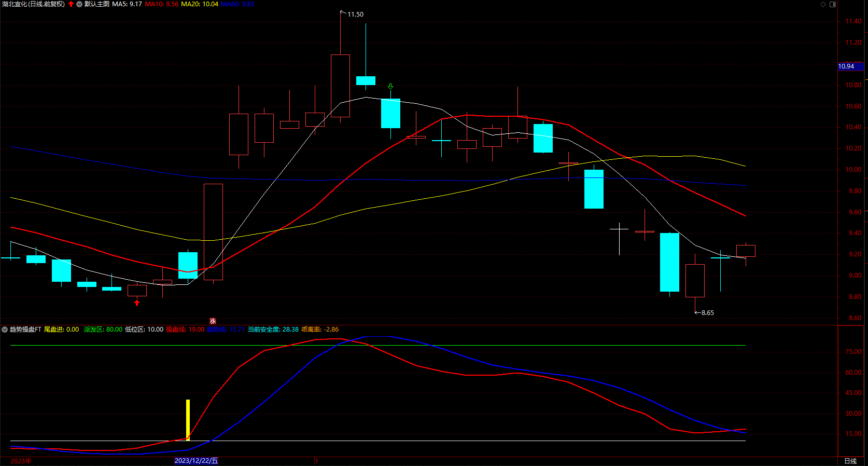This screenshot has height=466, width=868.
Task: Select the stock title 湖北宜化(日线,前复权)
Action: tap(34, 4)
